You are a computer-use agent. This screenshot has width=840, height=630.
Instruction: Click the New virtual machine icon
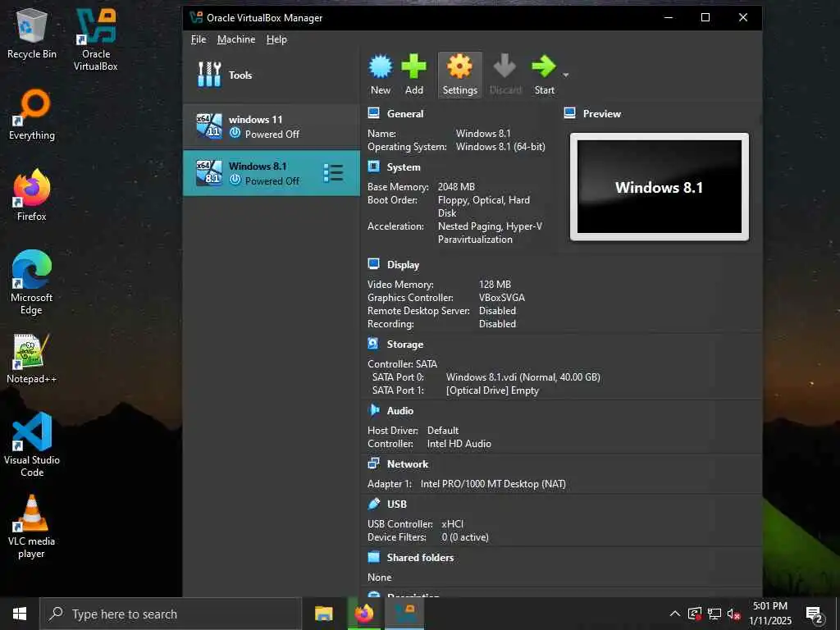(381, 67)
